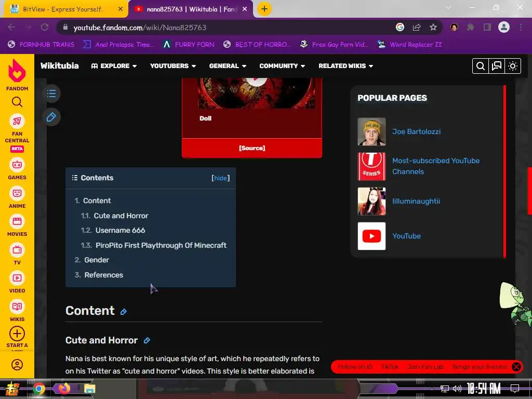Close the BitView tab
The image size is (532, 399).
[x=121, y=9]
